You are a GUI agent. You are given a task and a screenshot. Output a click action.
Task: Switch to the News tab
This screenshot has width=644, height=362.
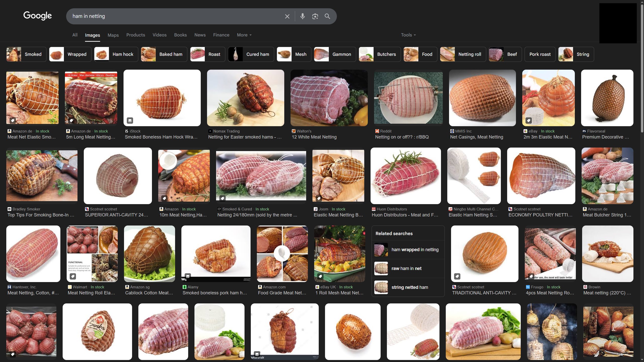200,35
